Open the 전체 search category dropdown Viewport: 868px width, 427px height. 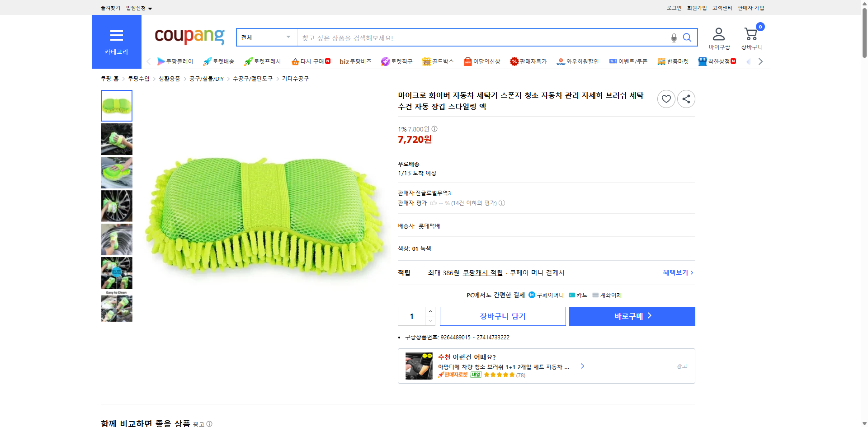[266, 38]
